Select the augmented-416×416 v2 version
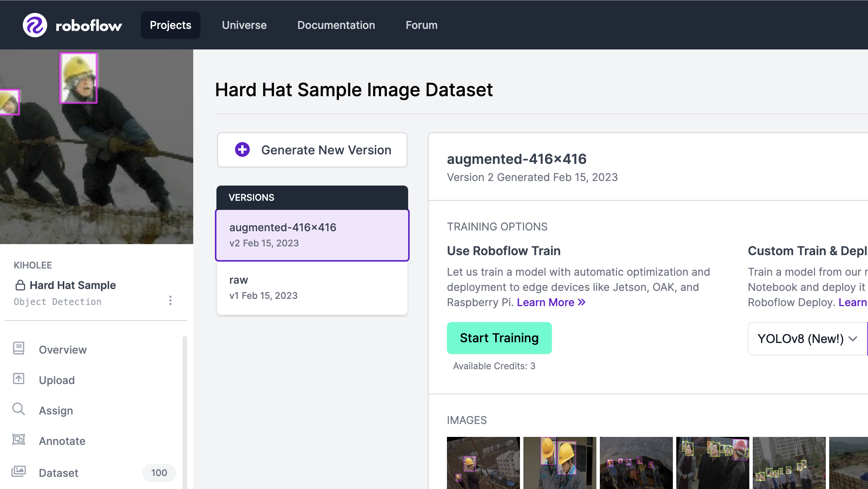 312,235
